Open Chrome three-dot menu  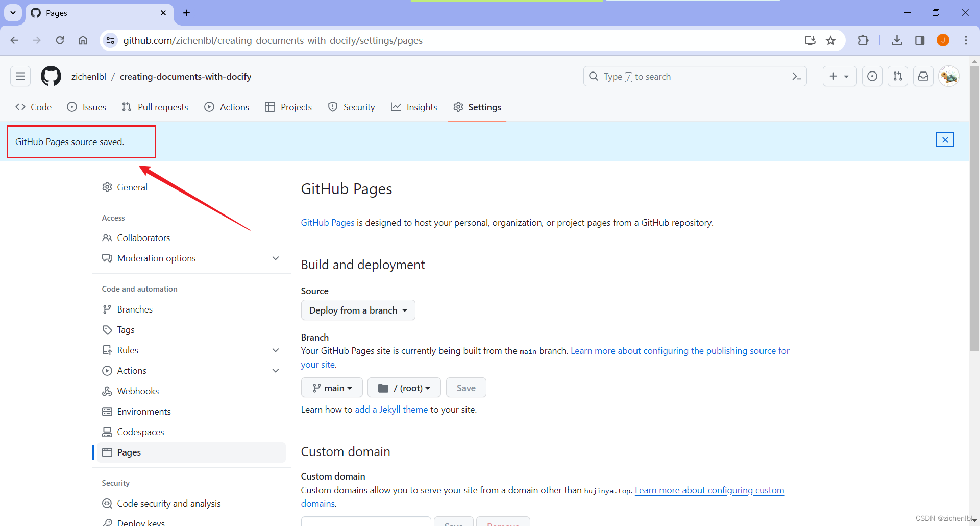point(966,40)
